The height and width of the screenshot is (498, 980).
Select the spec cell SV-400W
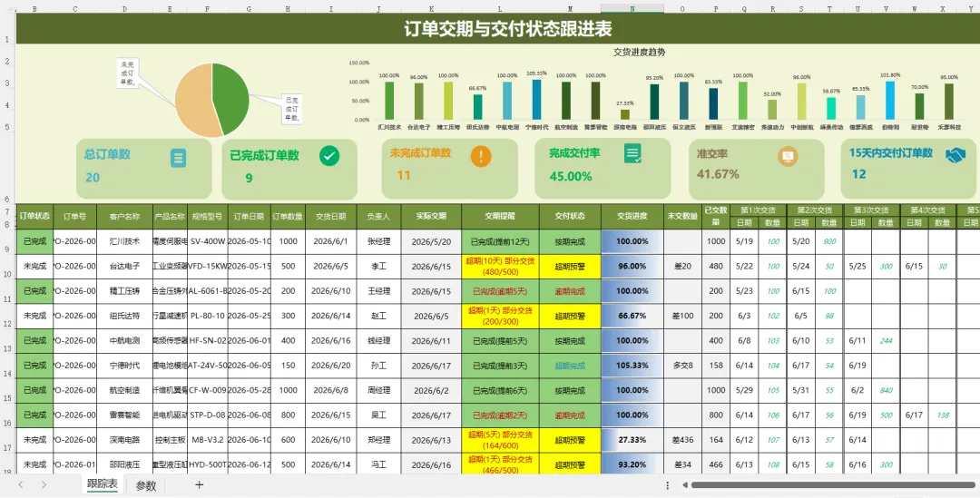click(208, 241)
